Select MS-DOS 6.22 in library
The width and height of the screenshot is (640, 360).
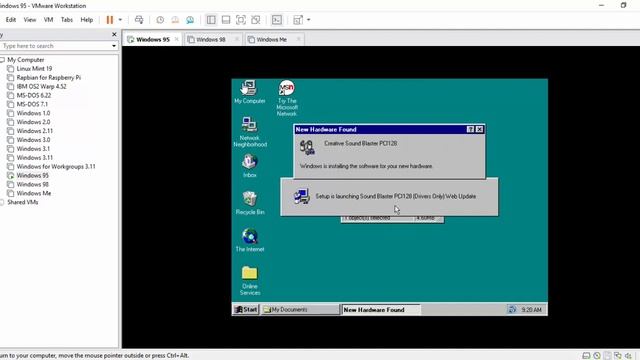pyautogui.click(x=34, y=96)
